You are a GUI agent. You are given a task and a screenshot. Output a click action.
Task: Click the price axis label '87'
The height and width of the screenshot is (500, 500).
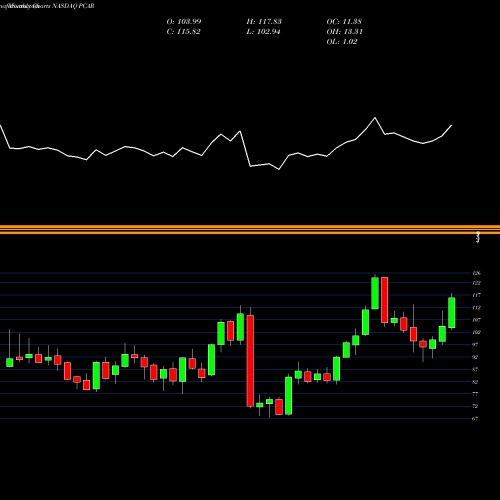point(475,369)
